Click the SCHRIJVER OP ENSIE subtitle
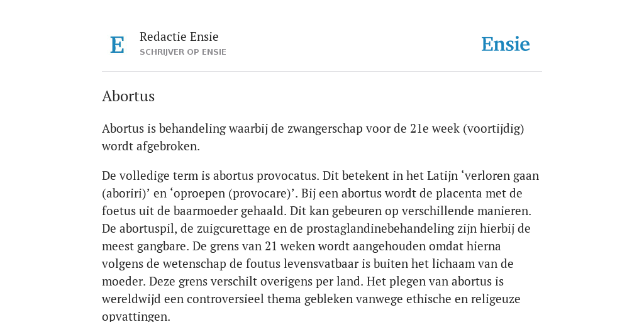Image resolution: width=644 pixels, height=322 pixels. [x=183, y=52]
